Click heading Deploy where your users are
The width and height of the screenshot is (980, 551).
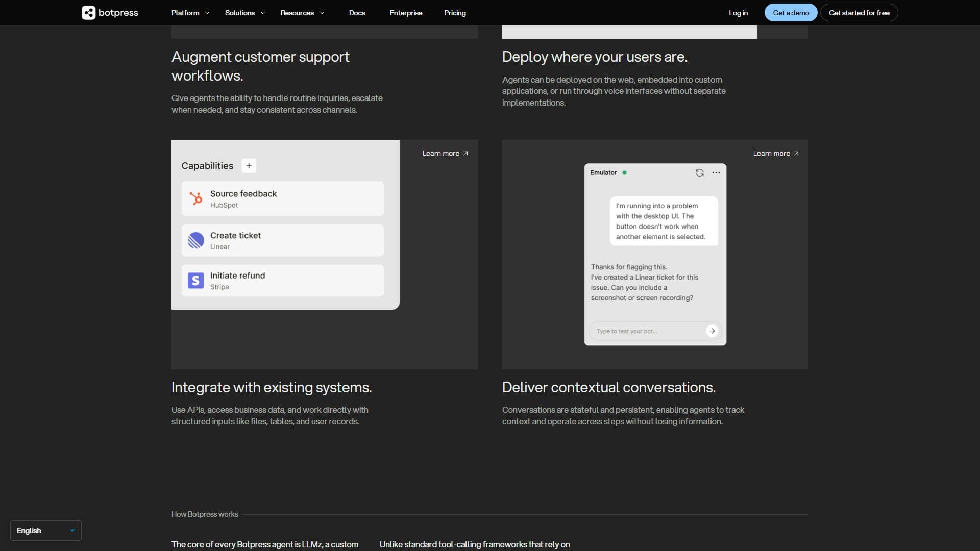click(595, 57)
